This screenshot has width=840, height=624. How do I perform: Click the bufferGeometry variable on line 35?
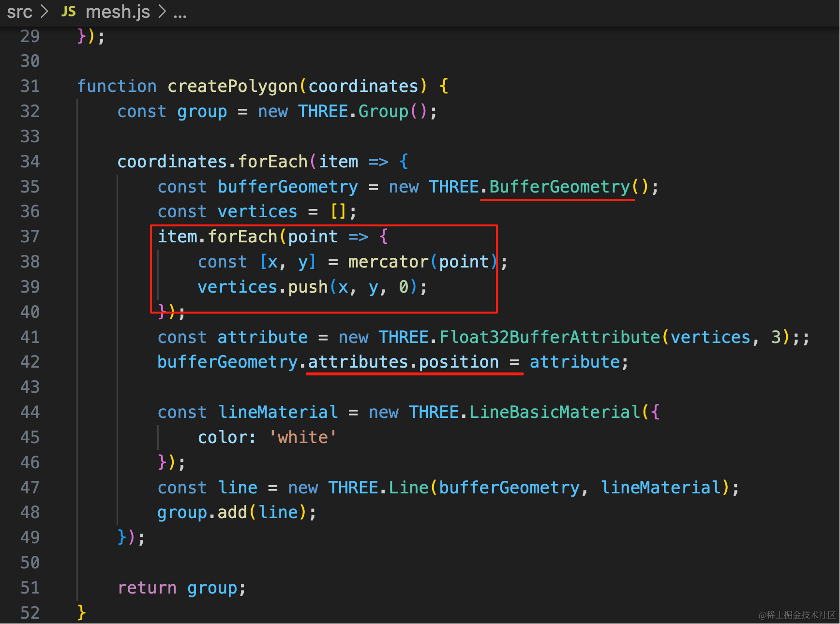click(288, 187)
